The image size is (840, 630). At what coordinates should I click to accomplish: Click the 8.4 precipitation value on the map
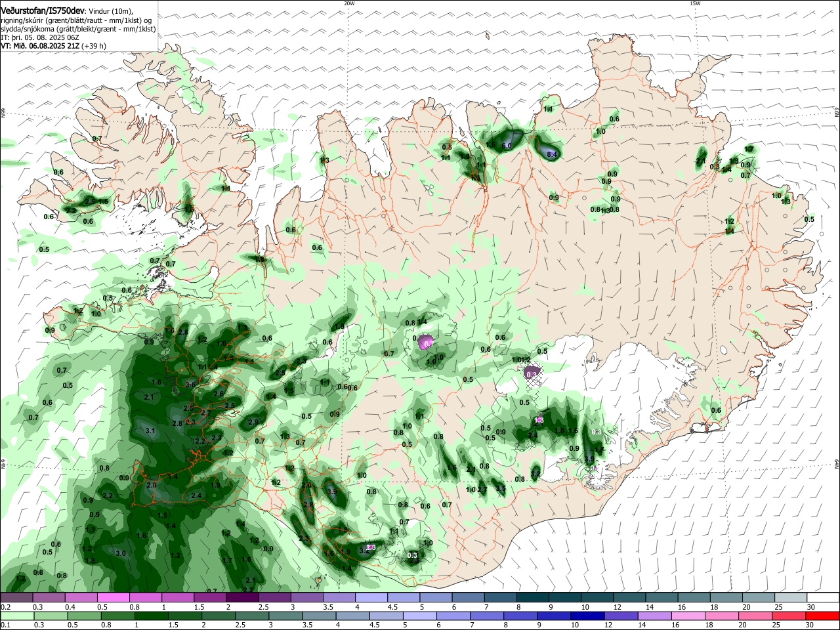(552, 154)
